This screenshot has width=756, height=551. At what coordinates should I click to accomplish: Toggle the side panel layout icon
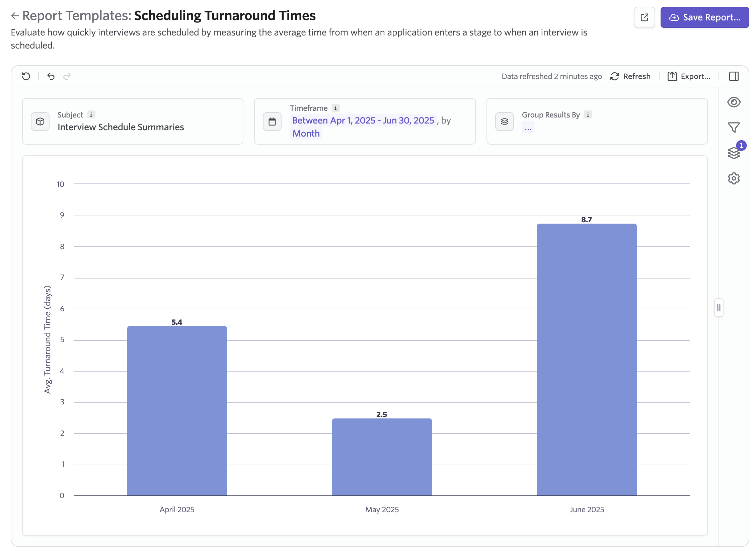734,76
